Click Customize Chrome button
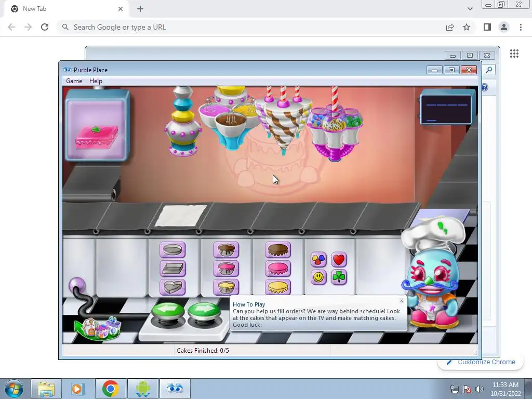Viewport: 532px width, 399px height. [481, 362]
